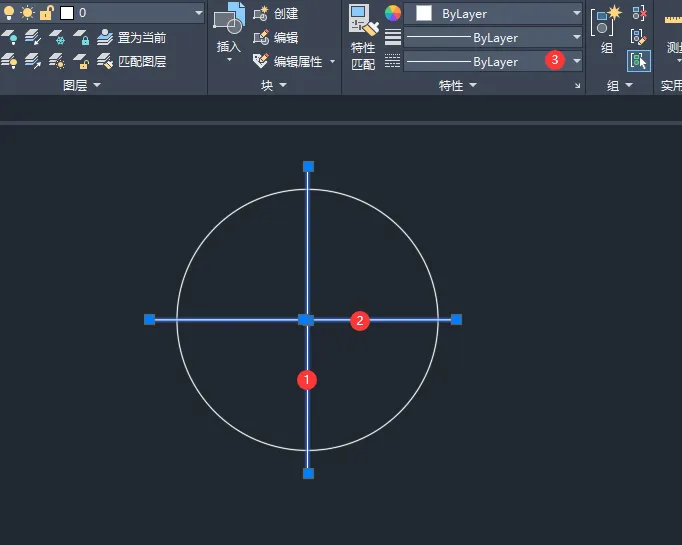This screenshot has height=545, width=682.
Task: Click 创建 (Create block) button
Action: point(276,13)
